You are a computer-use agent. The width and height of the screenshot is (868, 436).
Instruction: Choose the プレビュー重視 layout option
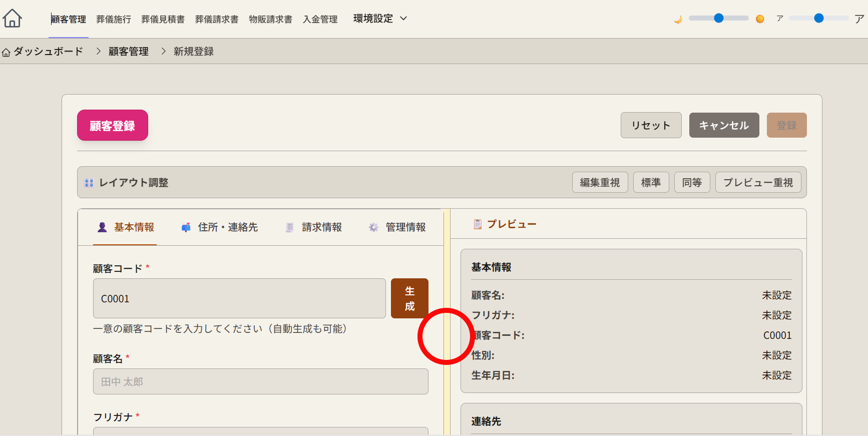tap(758, 182)
